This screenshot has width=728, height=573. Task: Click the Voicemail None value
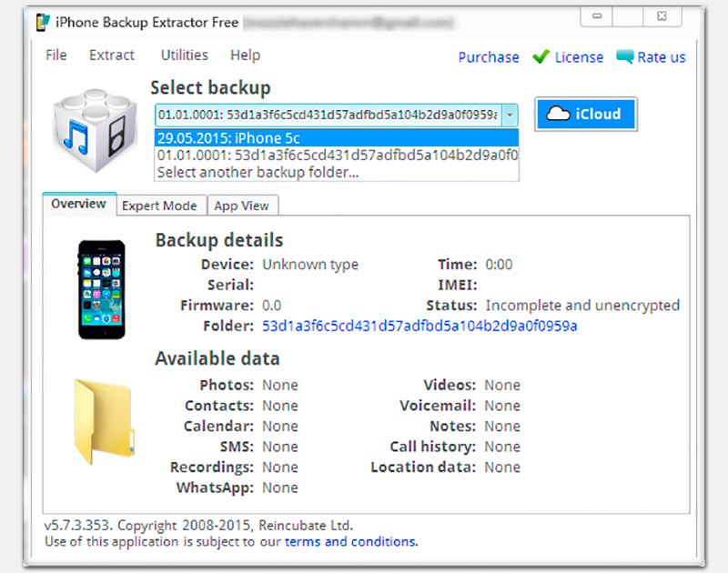502,406
